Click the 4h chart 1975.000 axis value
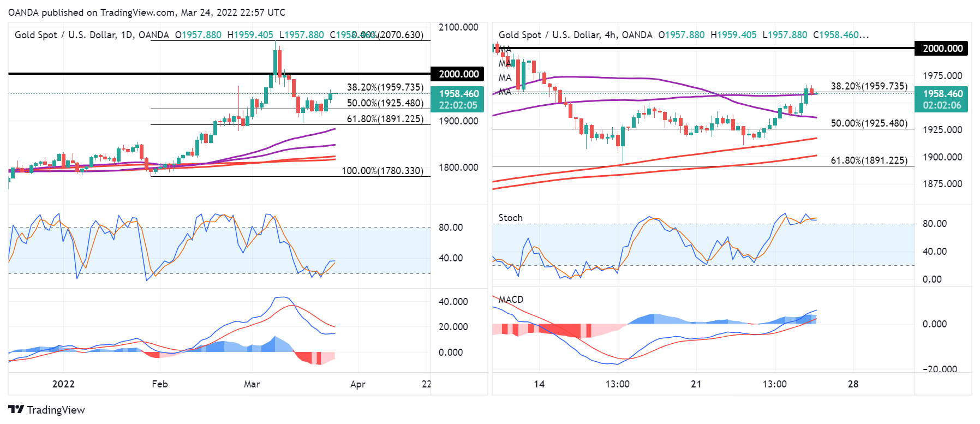 [x=942, y=76]
